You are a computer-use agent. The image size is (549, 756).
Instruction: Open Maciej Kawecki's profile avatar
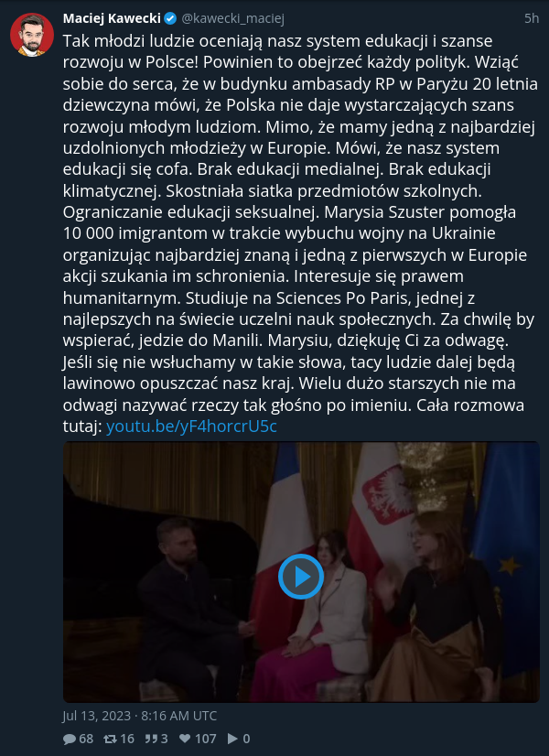point(32,35)
